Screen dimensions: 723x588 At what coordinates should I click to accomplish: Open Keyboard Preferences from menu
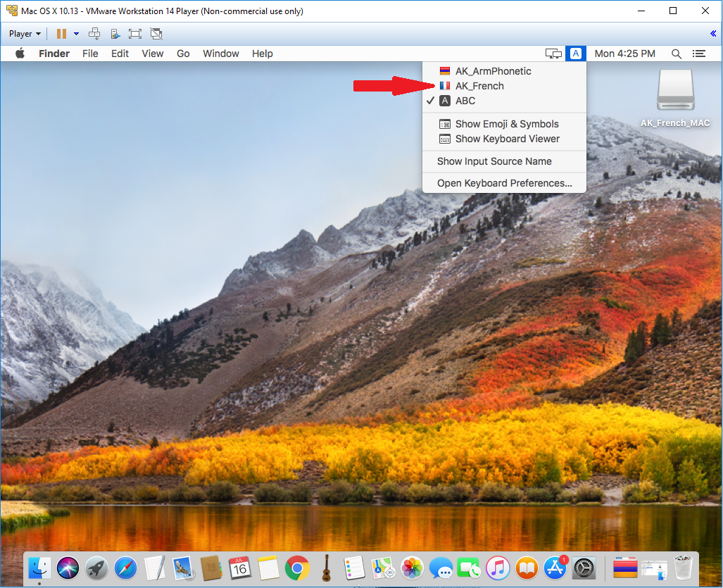click(505, 183)
